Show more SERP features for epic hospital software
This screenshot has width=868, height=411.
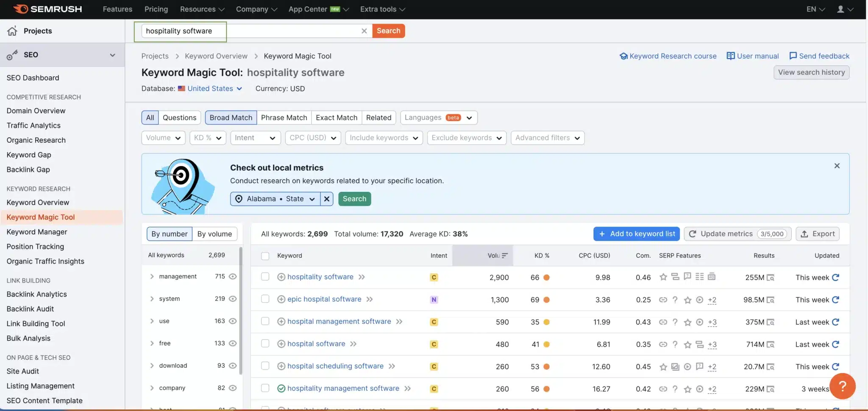click(x=712, y=300)
